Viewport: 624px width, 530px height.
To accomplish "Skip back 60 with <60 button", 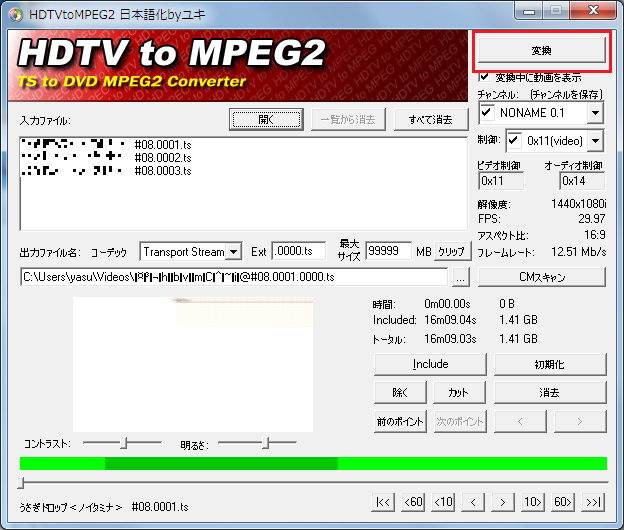I will tap(413, 501).
